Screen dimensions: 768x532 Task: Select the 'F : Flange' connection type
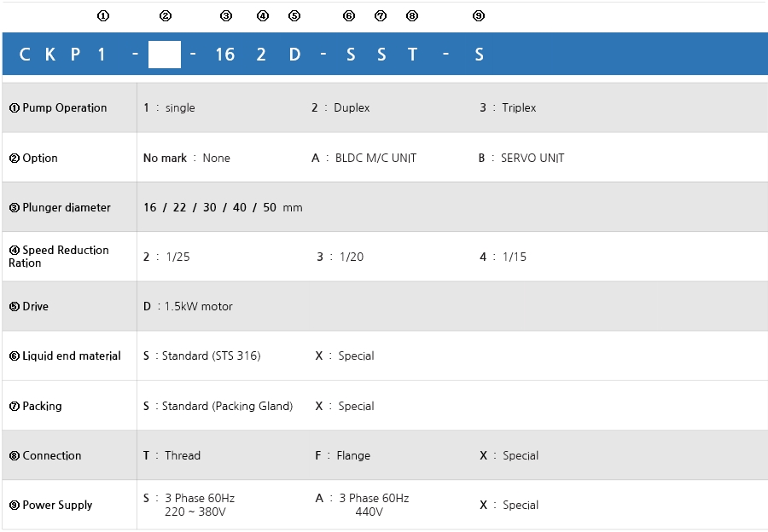pos(342,455)
